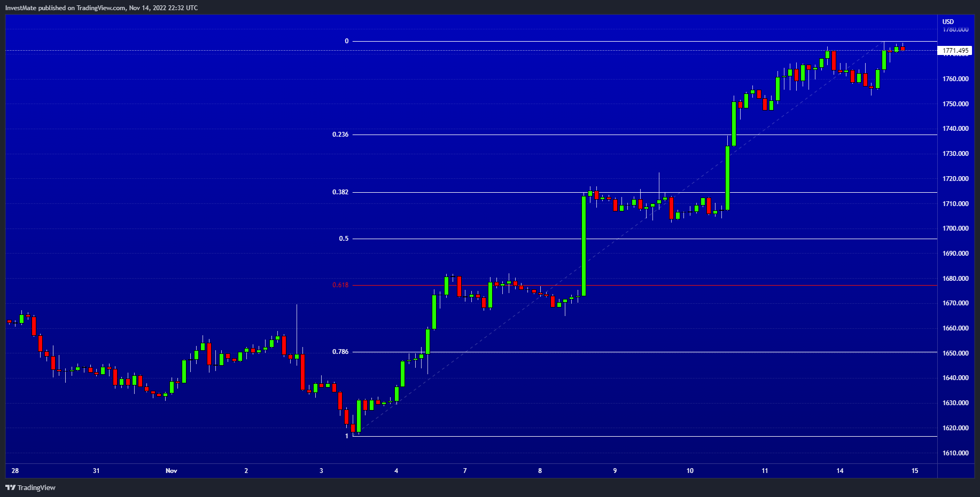Screen dimensions: 980x497
Task: Click date label 14 on time axis
Action: 840,471
